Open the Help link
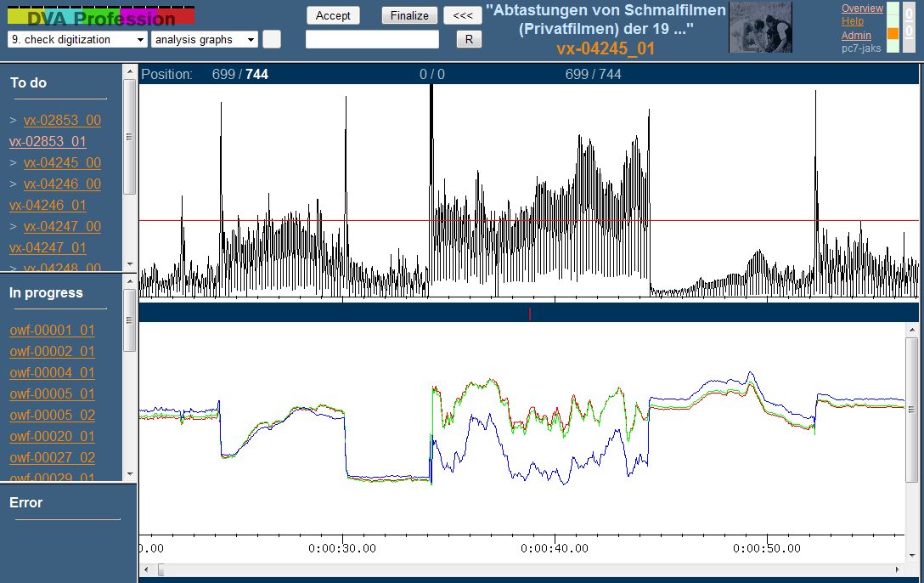The height and width of the screenshot is (583, 924). 852,21
